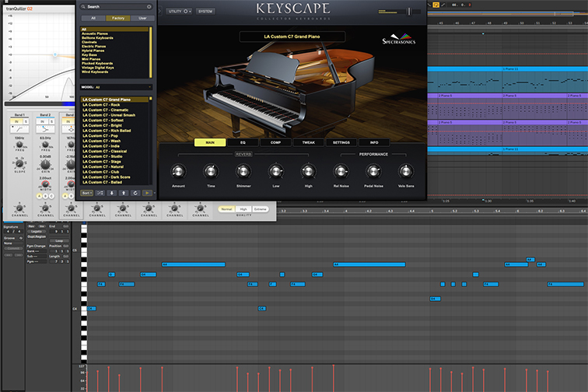Click the highlighted yellow arrangement tool icon

436,5
